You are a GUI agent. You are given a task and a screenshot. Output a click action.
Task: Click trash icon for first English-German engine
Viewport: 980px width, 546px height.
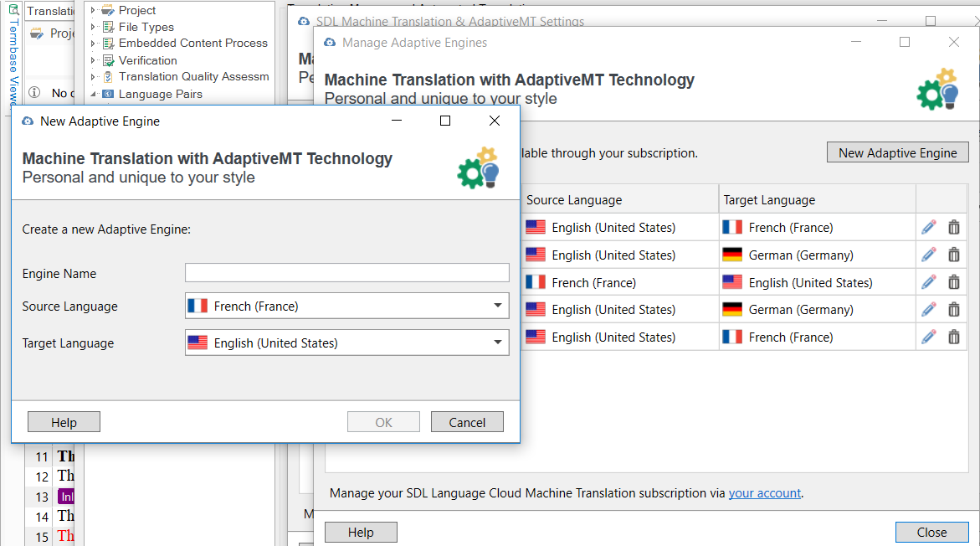click(x=953, y=255)
